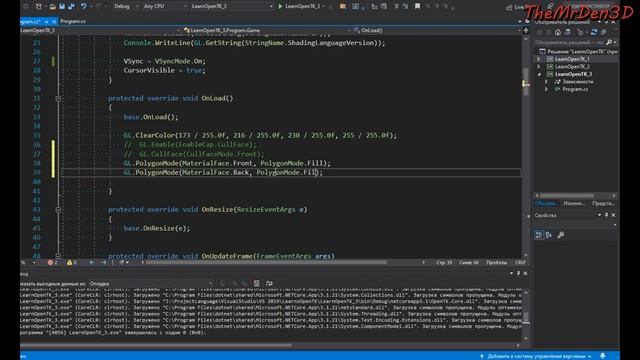640x360 pixels.
Task: Select the LearnOpenTK_2 project in the tree
Action: coord(571,67)
